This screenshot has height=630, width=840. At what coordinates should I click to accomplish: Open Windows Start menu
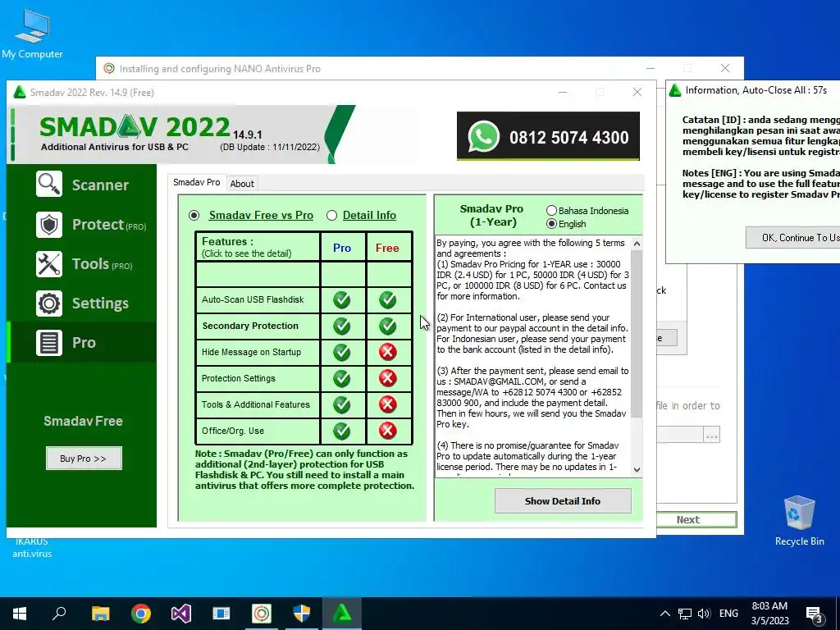[20, 614]
